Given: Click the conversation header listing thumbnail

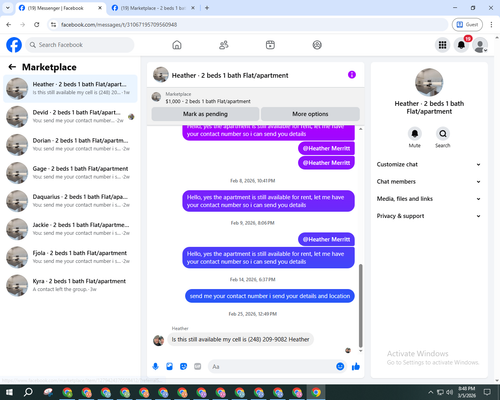Looking at the screenshot, I should tap(161, 75).
